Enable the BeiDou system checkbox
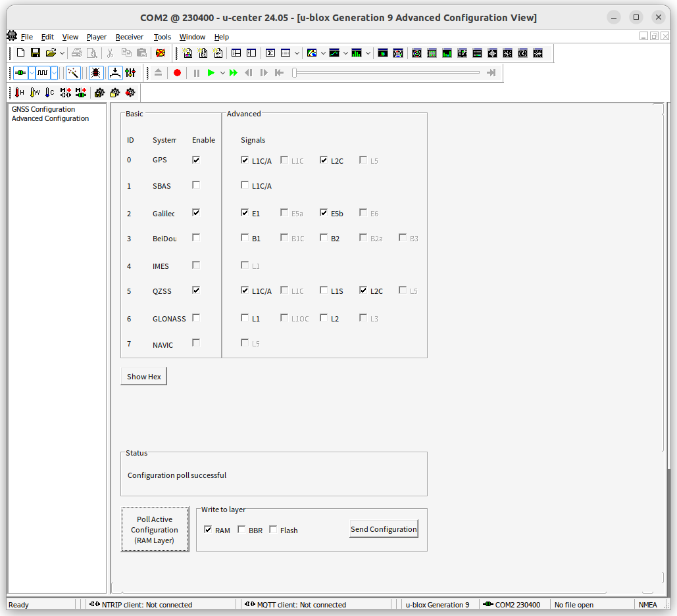This screenshot has width=677, height=616. pos(196,238)
